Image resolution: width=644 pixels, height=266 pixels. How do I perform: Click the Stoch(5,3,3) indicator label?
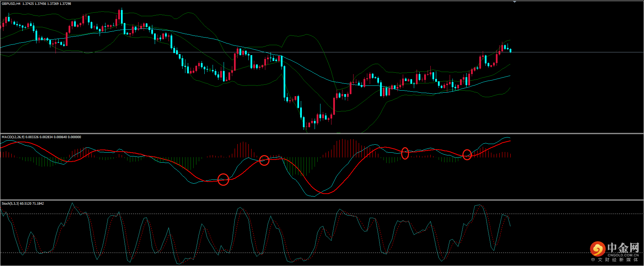(x=10, y=204)
